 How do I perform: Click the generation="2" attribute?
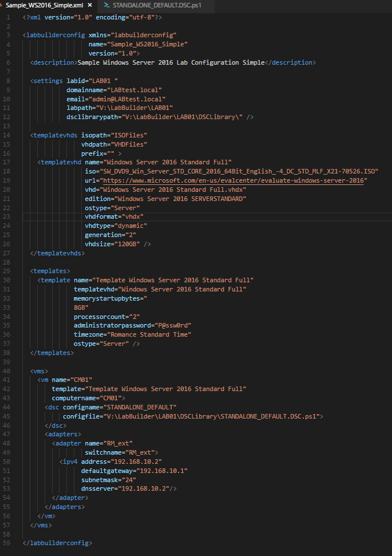tap(110, 235)
